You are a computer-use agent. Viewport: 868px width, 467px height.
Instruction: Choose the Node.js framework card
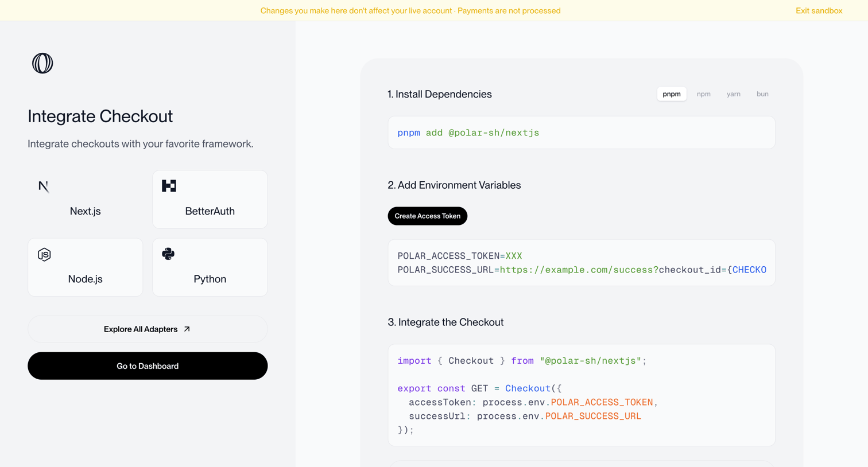click(x=86, y=267)
